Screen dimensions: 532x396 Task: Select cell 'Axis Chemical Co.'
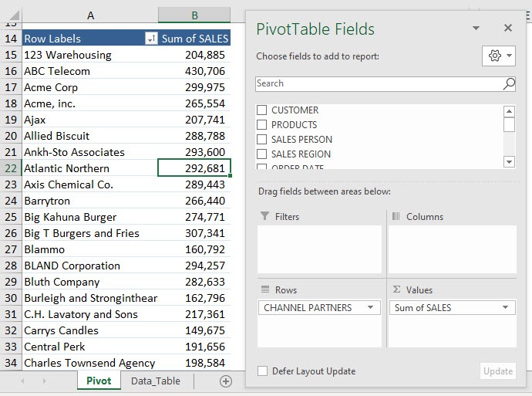[x=90, y=184]
